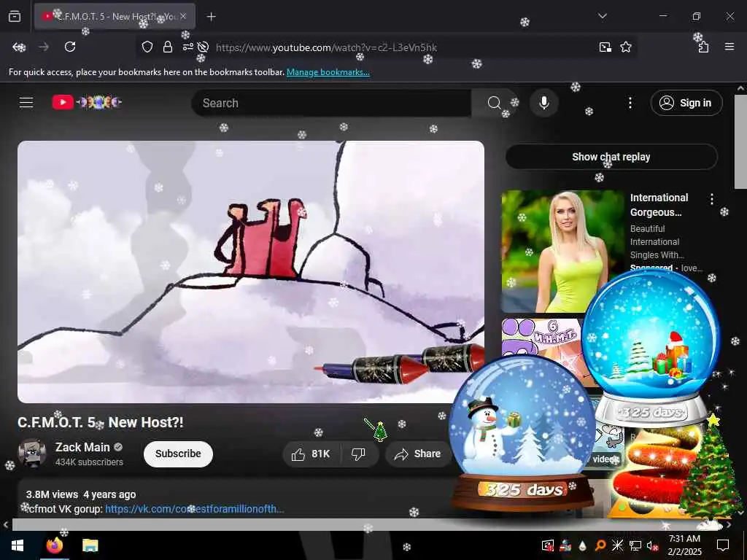The height and width of the screenshot is (560, 747).
Task: Click the browser forward button
Action: (44, 47)
